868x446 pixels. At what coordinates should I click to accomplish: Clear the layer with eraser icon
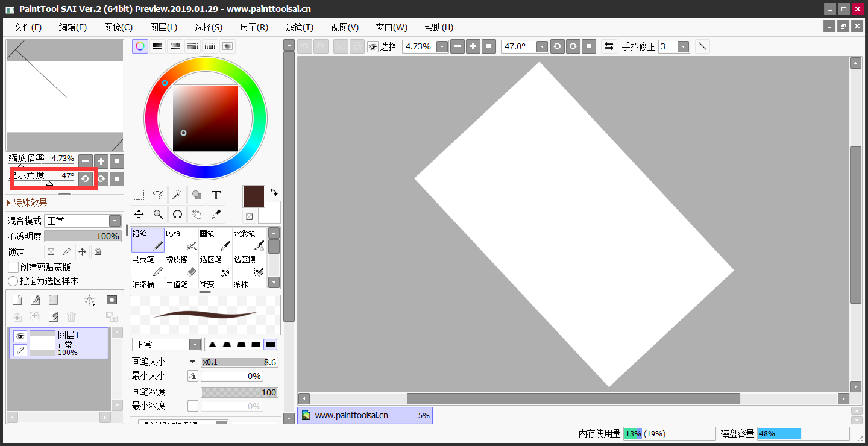(x=54, y=316)
